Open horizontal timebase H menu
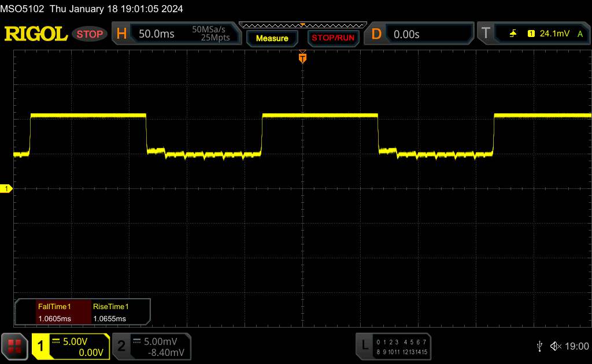The image size is (592, 364). coord(121,34)
